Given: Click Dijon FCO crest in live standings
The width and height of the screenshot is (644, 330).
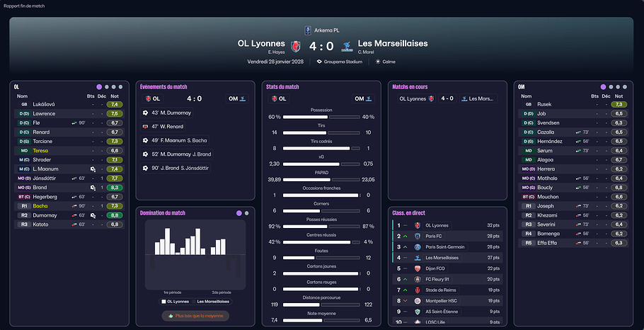Looking at the screenshot, I should pyautogui.click(x=418, y=268).
